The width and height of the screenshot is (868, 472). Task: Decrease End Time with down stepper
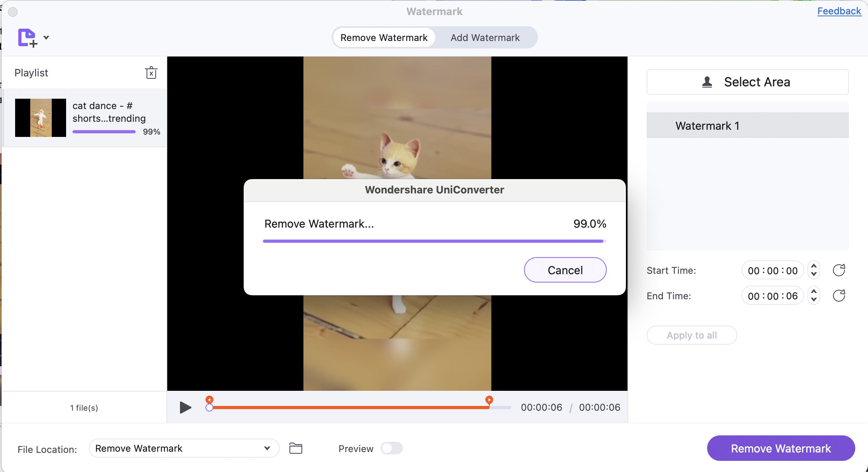814,300
